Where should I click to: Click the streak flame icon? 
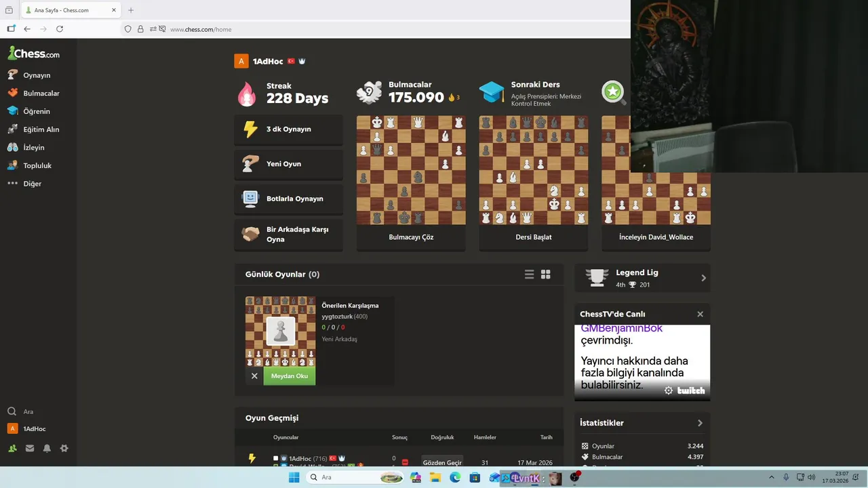247,94
